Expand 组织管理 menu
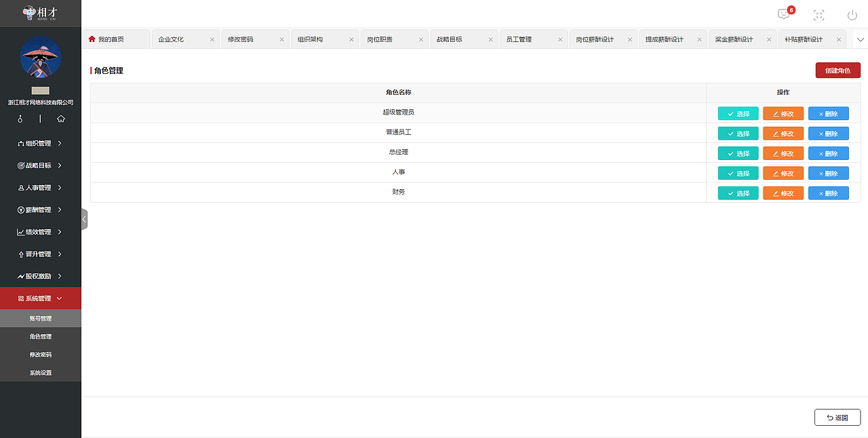Image resolution: width=868 pixels, height=438 pixels. [41, 143]
